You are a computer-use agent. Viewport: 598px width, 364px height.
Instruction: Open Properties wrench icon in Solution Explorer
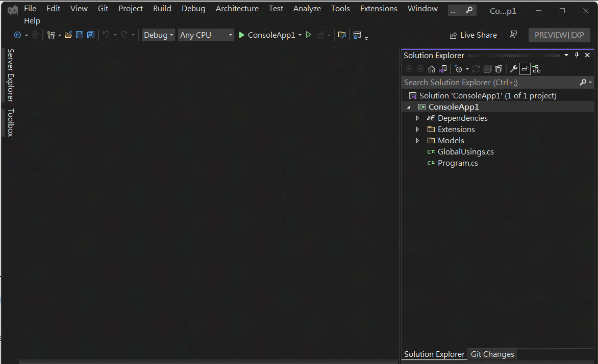coord(514,69)
